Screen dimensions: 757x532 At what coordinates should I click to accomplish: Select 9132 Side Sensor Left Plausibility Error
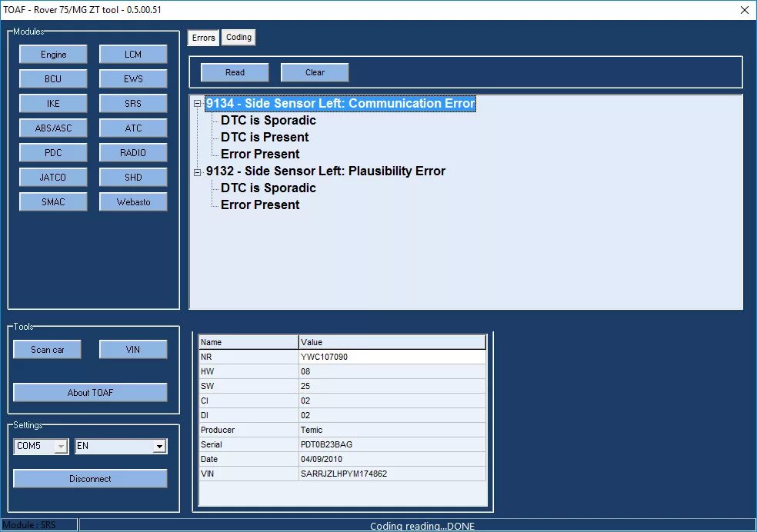point(325,171)
